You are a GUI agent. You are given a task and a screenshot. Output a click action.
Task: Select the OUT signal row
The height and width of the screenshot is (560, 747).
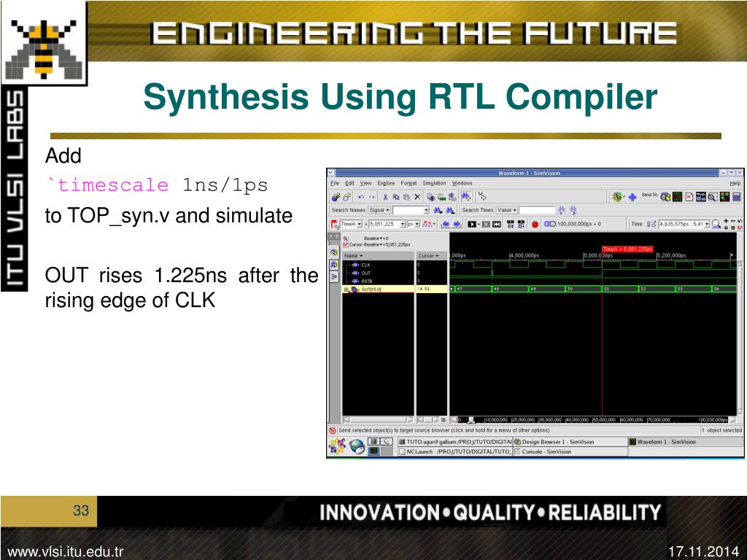click(379, 273)
